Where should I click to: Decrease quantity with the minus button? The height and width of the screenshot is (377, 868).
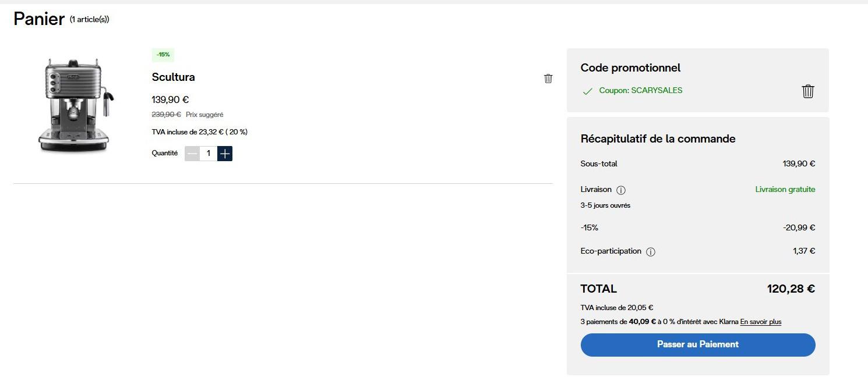192,154
